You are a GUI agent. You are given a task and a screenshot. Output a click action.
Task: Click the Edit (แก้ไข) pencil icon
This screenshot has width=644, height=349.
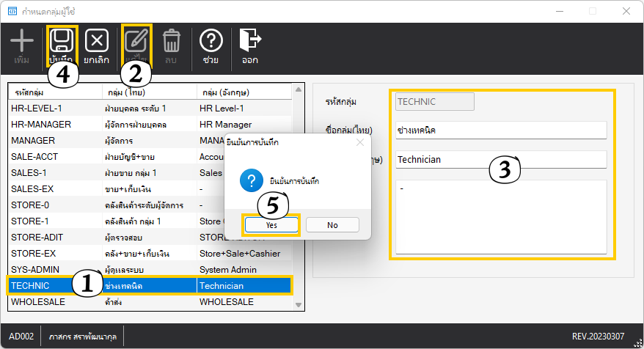click(x=136, y=41)
